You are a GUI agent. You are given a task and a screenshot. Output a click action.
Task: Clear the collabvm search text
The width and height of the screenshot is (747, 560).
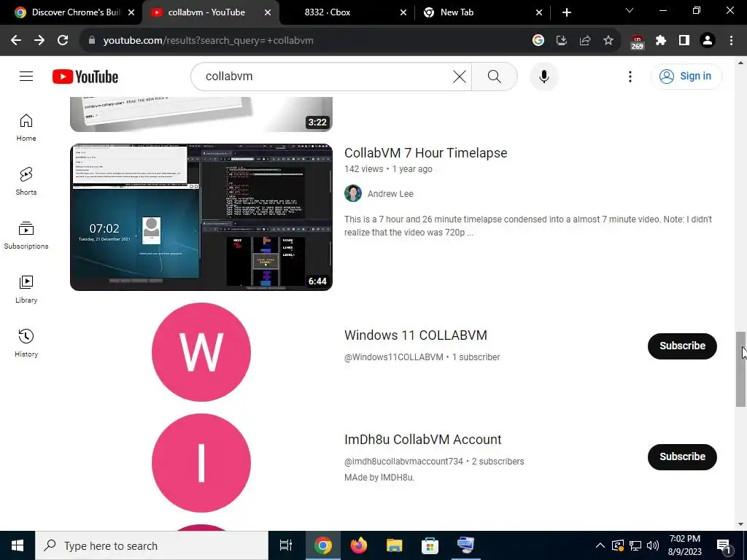pyautogui.click(x=460, y=76)
